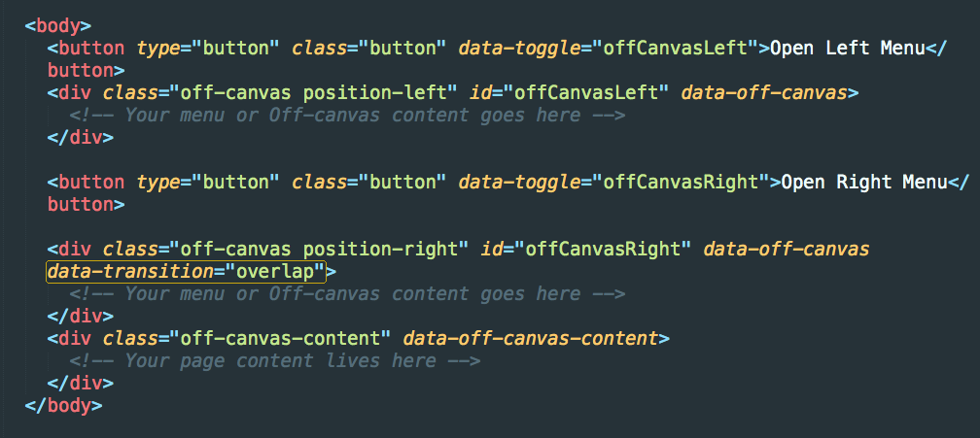Screen dimensions: 980x438
Task: Click the last closing div tag
Action: pyautogui.click(x=80, y=383)
